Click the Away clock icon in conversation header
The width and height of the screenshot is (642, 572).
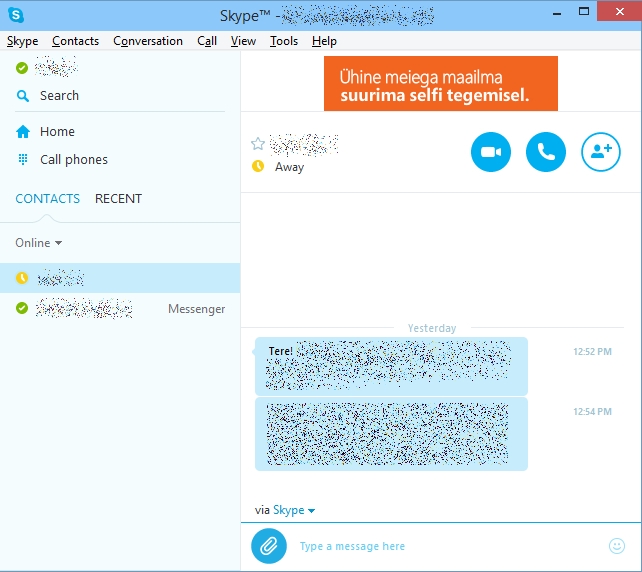[x=258, y=166]
